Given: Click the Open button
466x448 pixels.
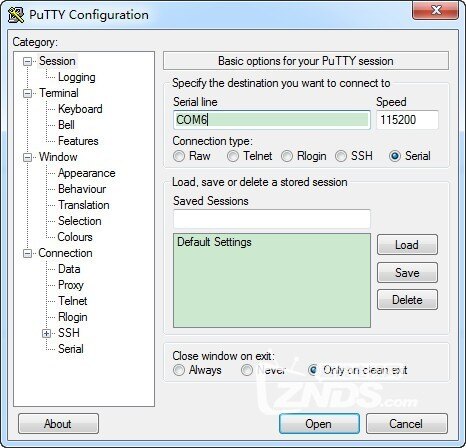Looking at the screenshot, I should [x=319, y=424].
